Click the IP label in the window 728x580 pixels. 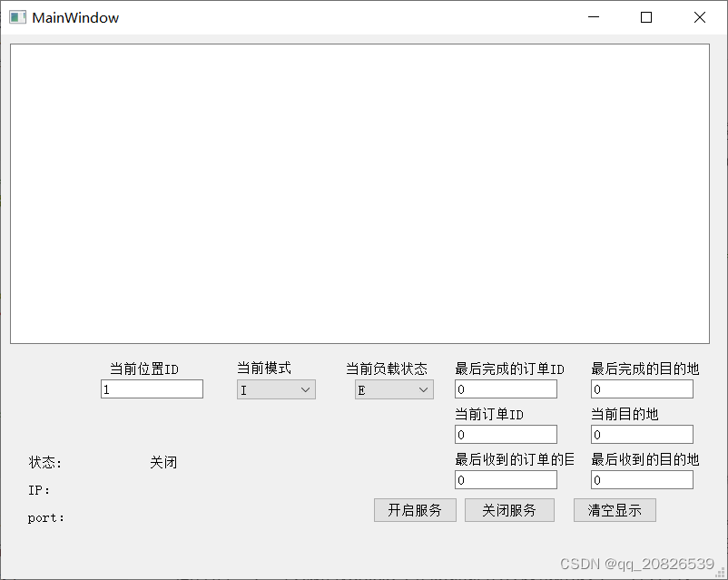tap(38, 490)
